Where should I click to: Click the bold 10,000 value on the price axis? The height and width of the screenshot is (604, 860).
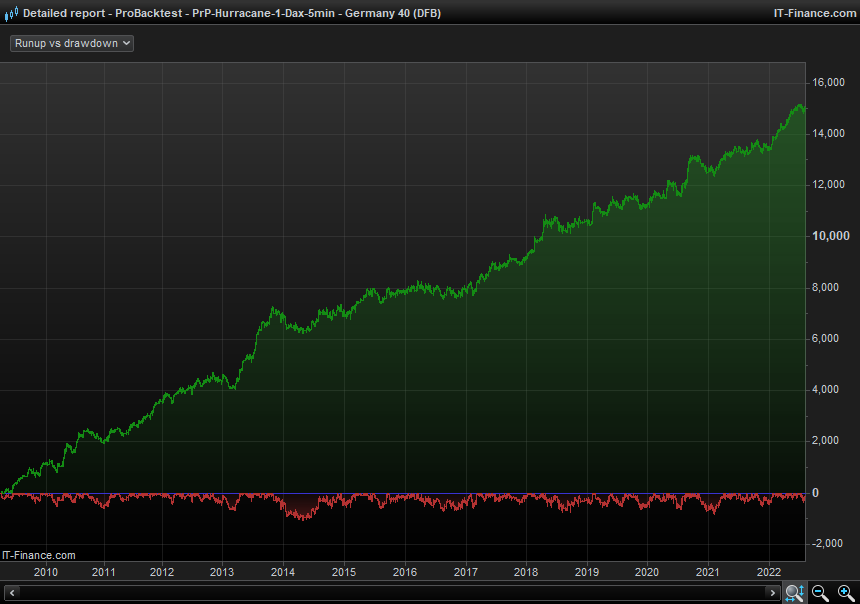click(831, 236)
